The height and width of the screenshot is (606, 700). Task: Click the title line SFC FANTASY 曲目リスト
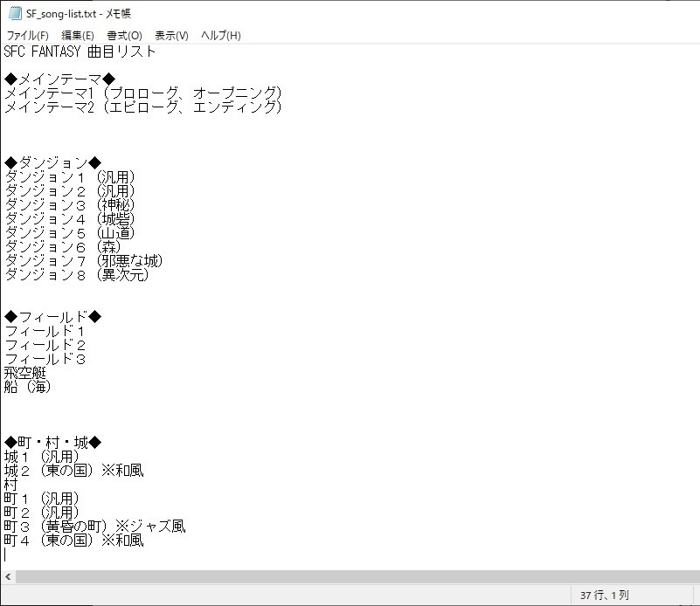click(x=80, y=52)
